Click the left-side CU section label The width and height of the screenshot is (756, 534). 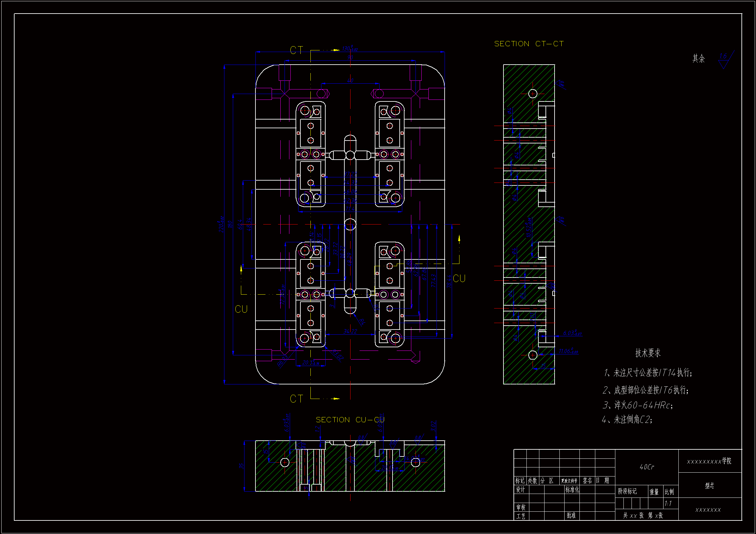(241, 309)
